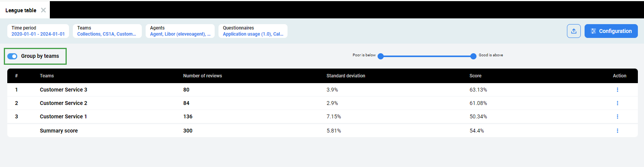Open action menu for Summary score row
Screen dimensions: 644x167
[x=617, y=131]
